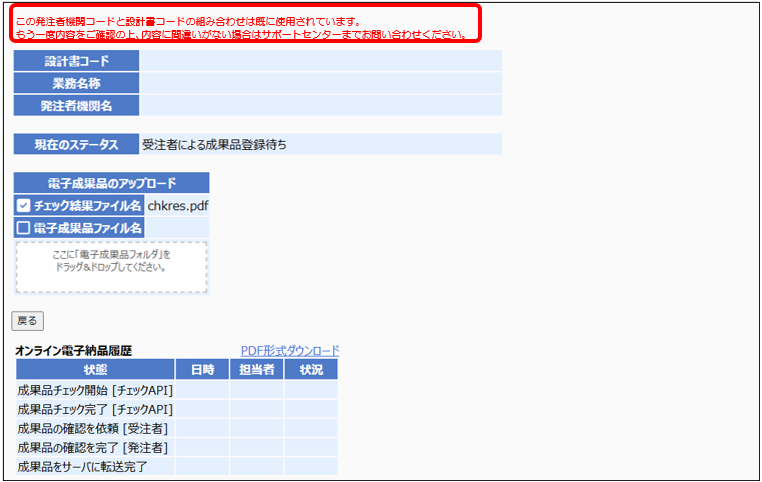The width and height of the screenshot is (762, 482).
Task: Click the 状況 column header
Action: [310, 369]
